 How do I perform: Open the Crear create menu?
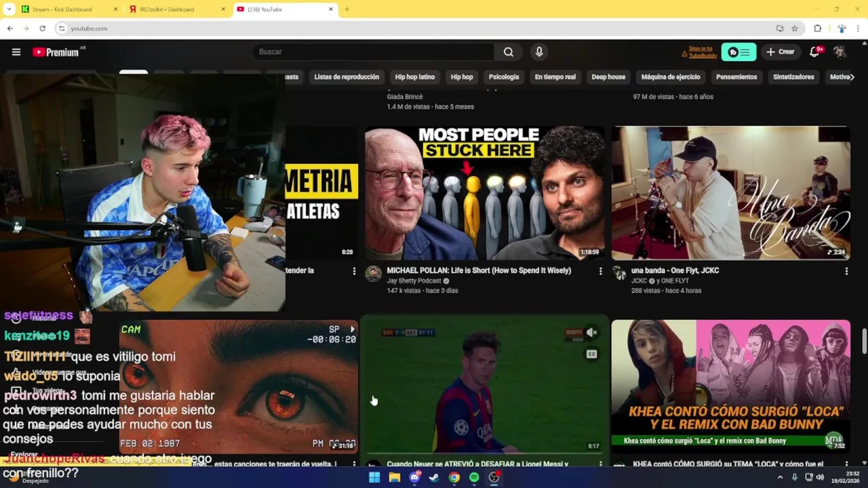pos(780,52)
